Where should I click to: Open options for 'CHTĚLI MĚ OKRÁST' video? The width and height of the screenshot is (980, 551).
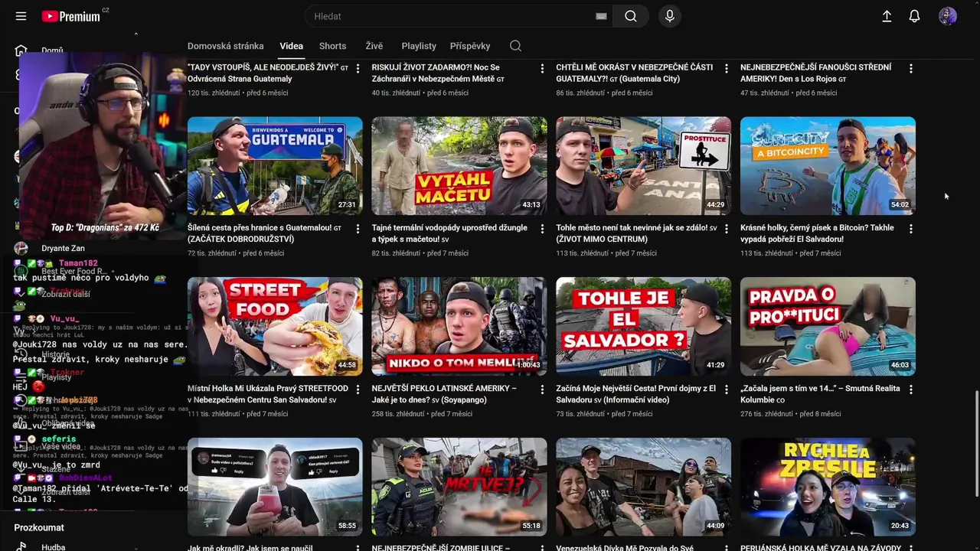(727, 69)
